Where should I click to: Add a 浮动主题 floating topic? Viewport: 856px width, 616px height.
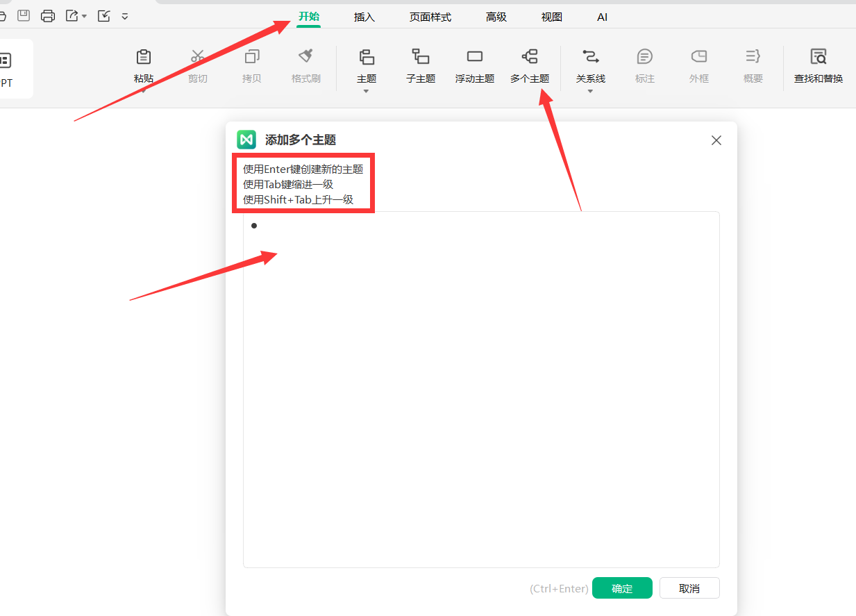(x=475, y=66)
